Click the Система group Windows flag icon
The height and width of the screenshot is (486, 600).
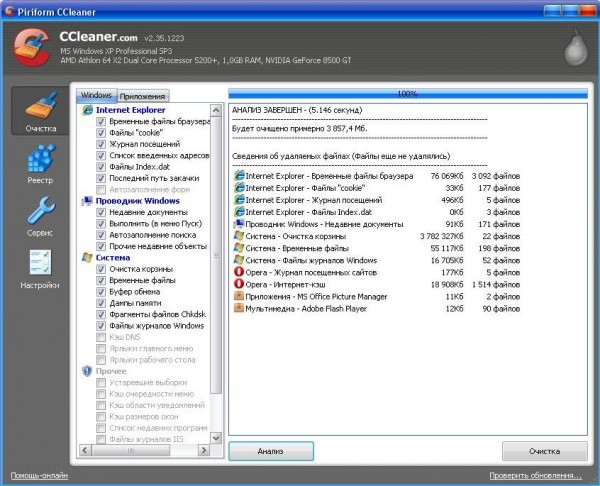click(x=88, y=258)
